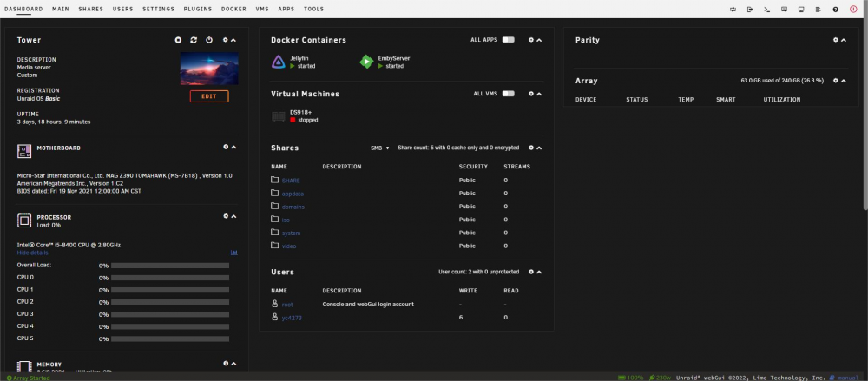This screenshot has width=868, height=381.
Task: Click the red alert notification icon
Action: pos(853,9)
